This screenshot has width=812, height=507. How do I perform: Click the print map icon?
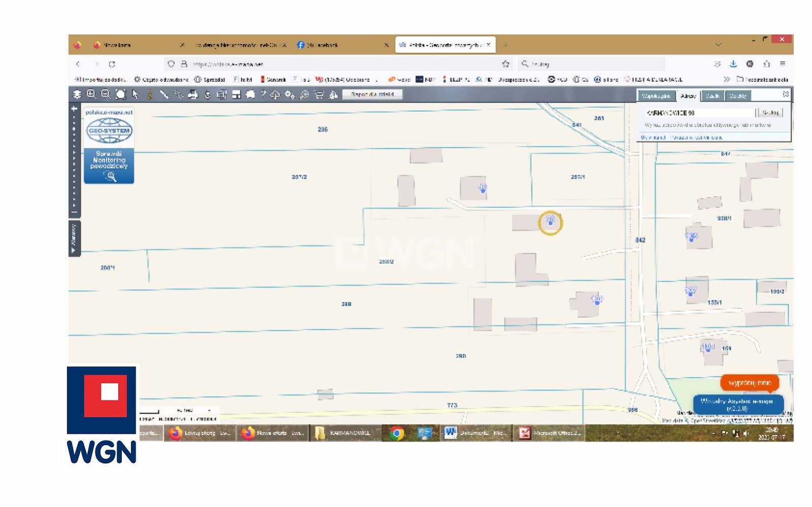pos(193,94)
